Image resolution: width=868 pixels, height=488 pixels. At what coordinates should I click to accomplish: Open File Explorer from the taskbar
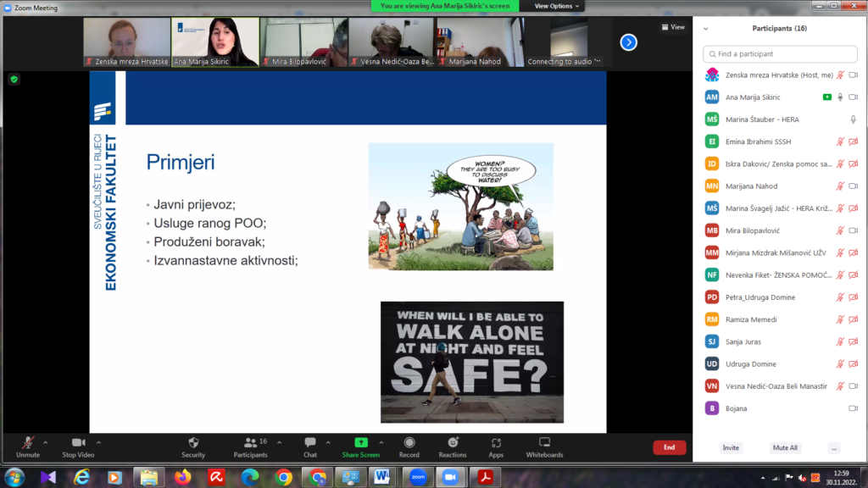(x=149, y=477)
